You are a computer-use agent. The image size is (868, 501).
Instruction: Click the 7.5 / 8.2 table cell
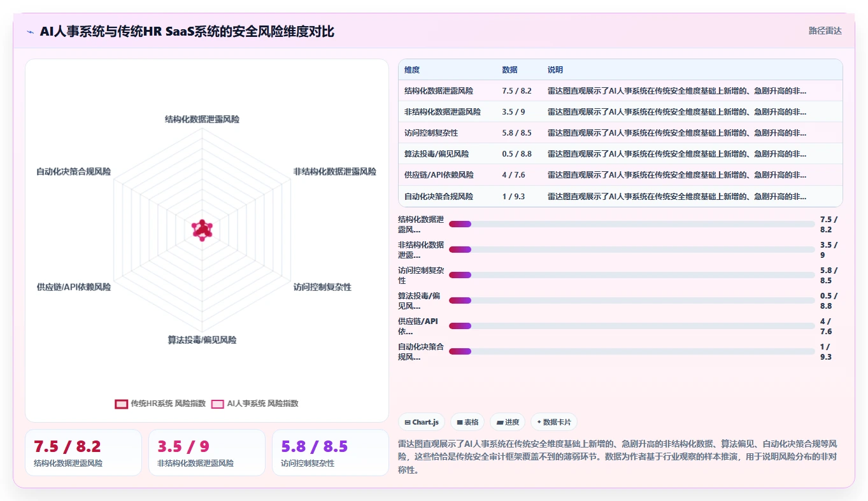[516, 91]
